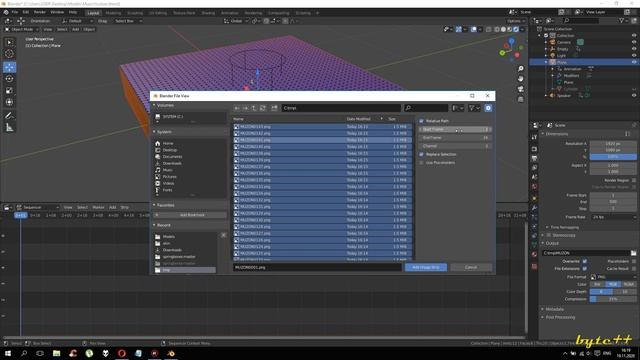Open the file explorer taskbar icon
This screenshot has height=360, width=640.
(x=56, y=353)
